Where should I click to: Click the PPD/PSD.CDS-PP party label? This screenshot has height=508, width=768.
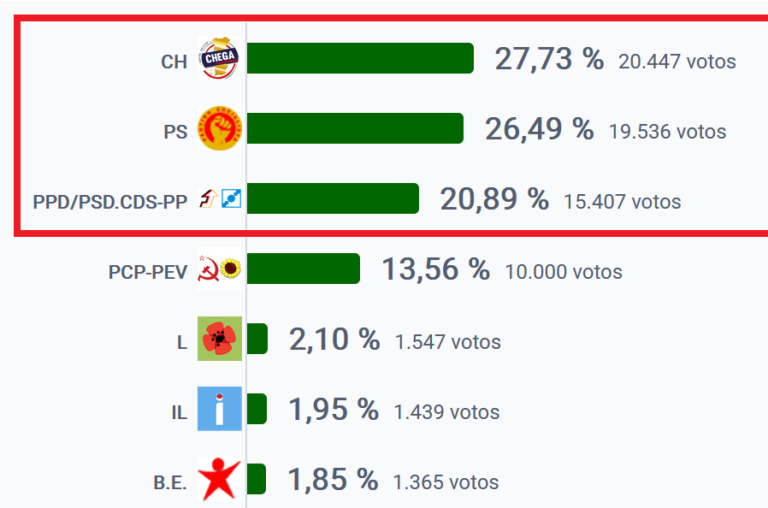[x=110, y=201]
